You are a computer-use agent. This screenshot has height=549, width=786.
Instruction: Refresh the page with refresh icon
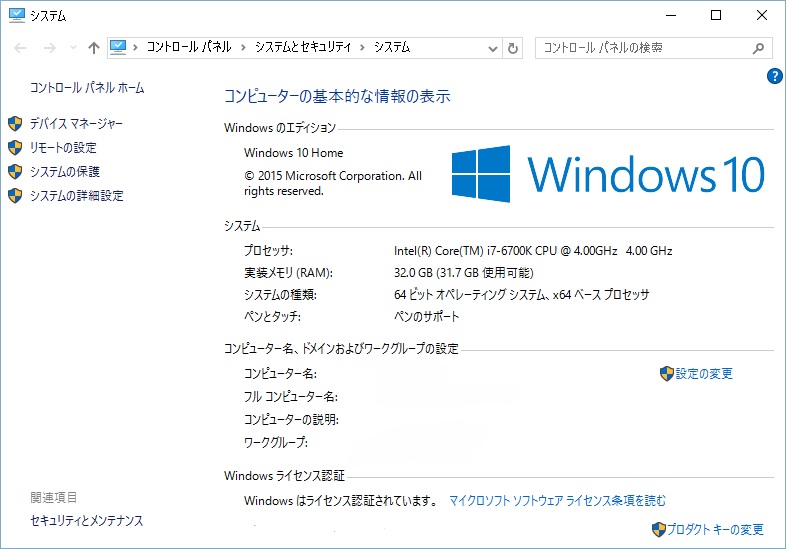pyautogui.click(x=512, y=49)
